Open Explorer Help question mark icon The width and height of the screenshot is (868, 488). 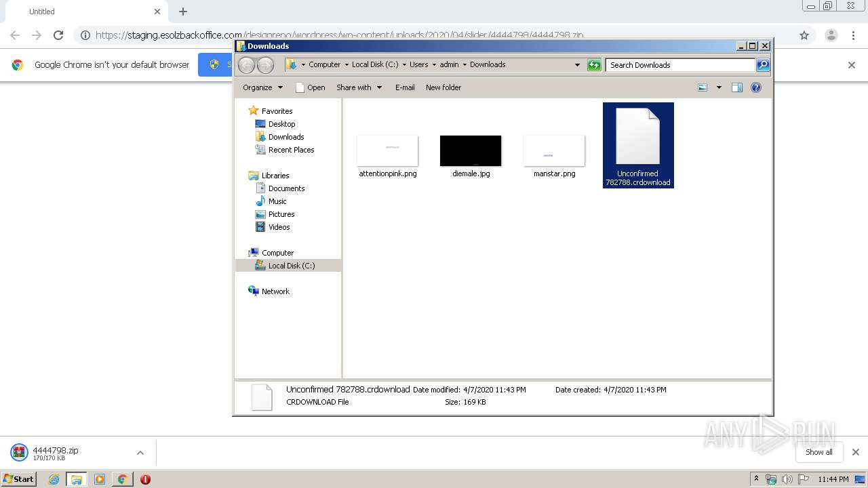coord(756,87)
